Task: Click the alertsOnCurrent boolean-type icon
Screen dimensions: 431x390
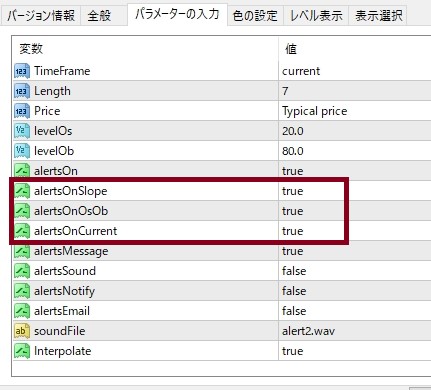Action: (x=22, y=231)
